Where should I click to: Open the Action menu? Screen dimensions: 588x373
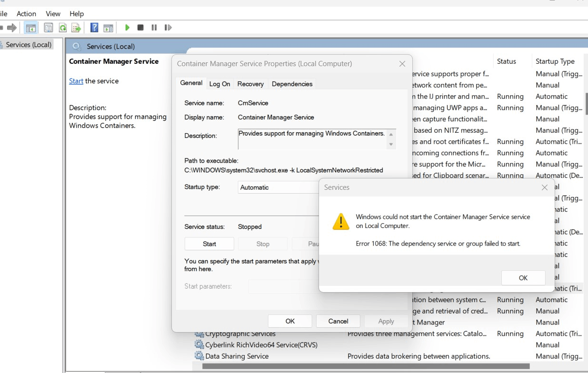pyautogui.click(x=26, y=14)
